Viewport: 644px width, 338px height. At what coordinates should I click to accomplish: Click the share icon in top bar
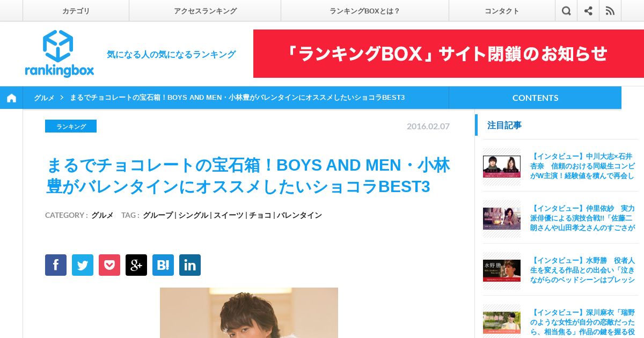pos(588,11)
